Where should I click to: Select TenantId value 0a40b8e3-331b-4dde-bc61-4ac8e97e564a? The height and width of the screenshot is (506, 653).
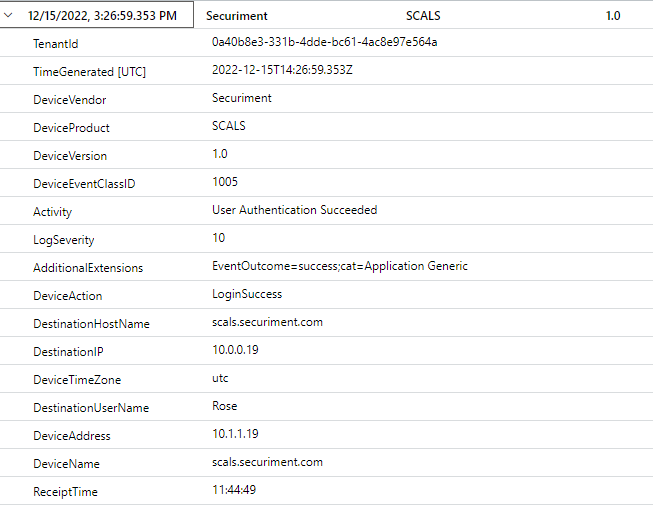(324, 42)
